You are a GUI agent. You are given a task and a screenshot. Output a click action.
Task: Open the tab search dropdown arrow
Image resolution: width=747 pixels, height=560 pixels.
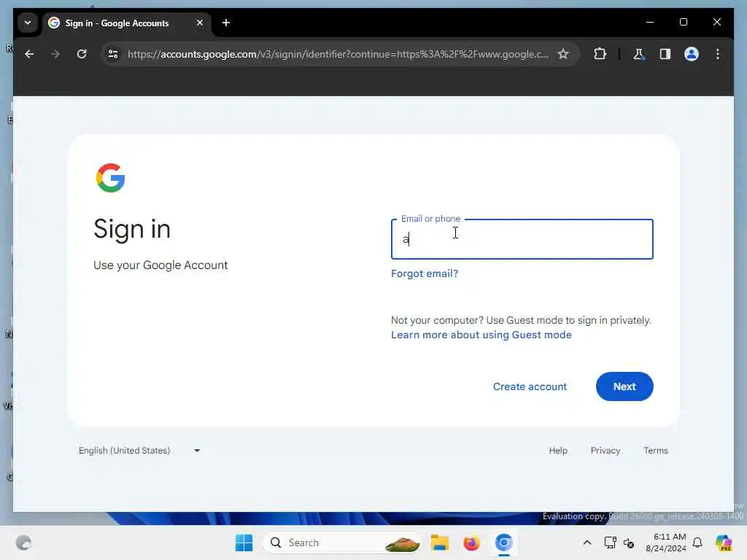28,23
